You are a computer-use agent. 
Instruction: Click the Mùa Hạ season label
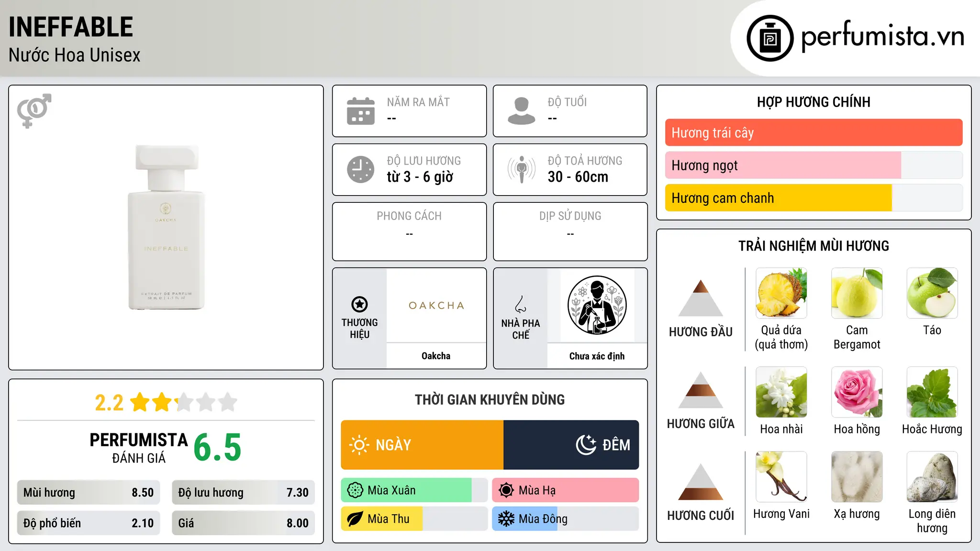click(537, 490)
